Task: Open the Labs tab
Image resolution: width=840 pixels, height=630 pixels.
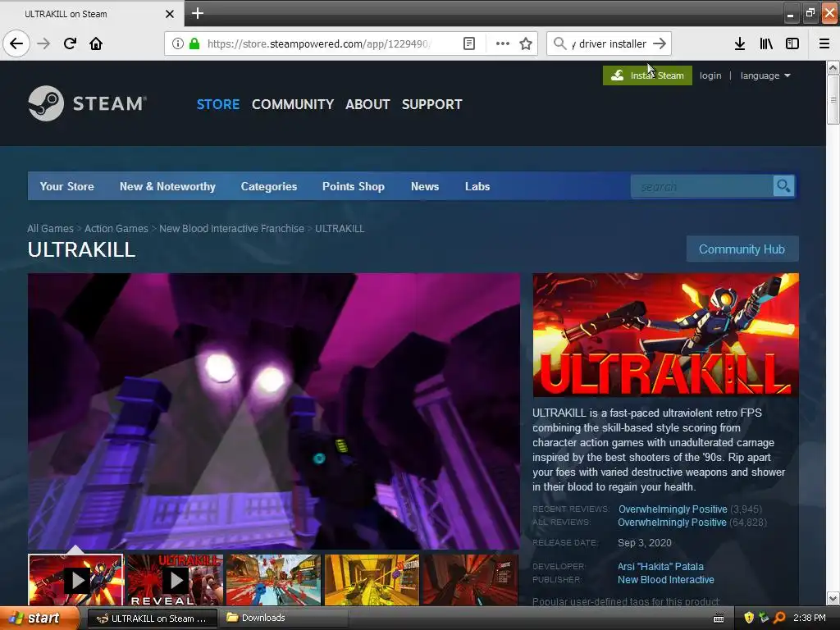Action: (x=477, y=186)
